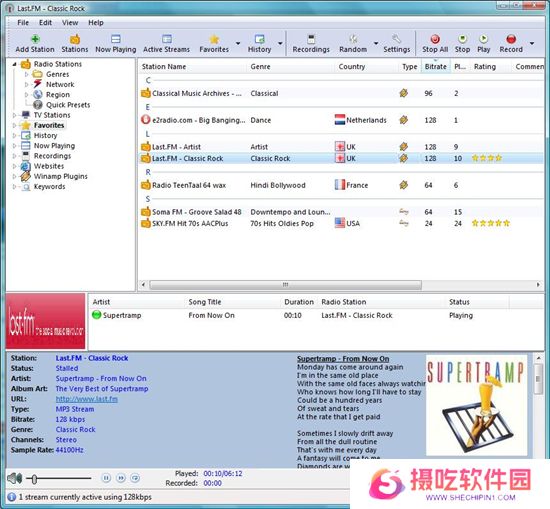Screen dimensions: 550x509
Task: Click the star rating of Last.FM Classic Rock
Action: (x=487, y=158)
